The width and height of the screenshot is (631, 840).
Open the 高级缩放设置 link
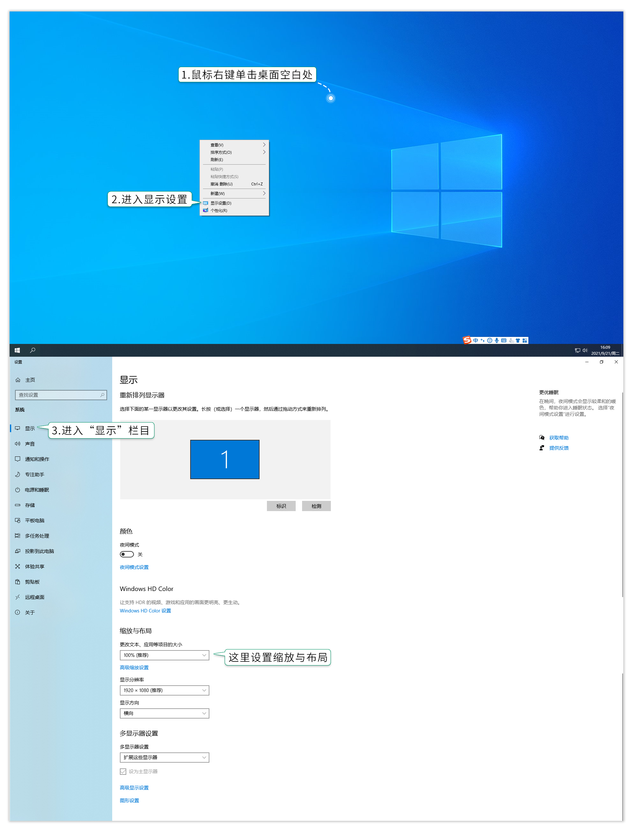click(x=134, y=667)
